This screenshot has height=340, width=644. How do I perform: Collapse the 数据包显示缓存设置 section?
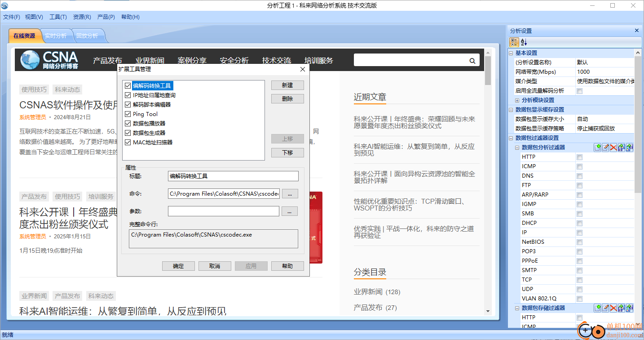click(511, 110)
